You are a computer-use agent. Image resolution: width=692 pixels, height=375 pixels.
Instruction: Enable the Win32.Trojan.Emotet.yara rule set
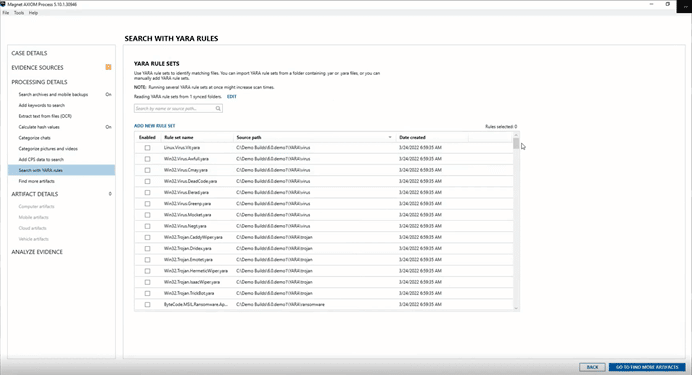coord(147,260)
